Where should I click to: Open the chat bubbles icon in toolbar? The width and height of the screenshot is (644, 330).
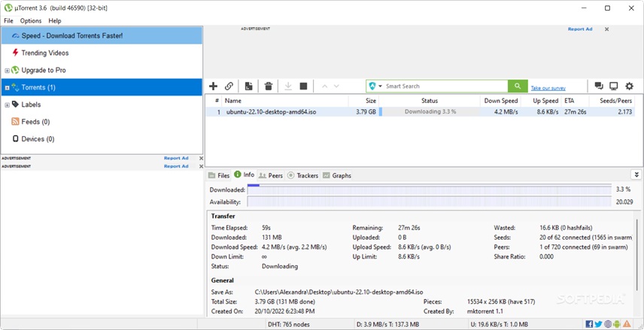point(598,86)
